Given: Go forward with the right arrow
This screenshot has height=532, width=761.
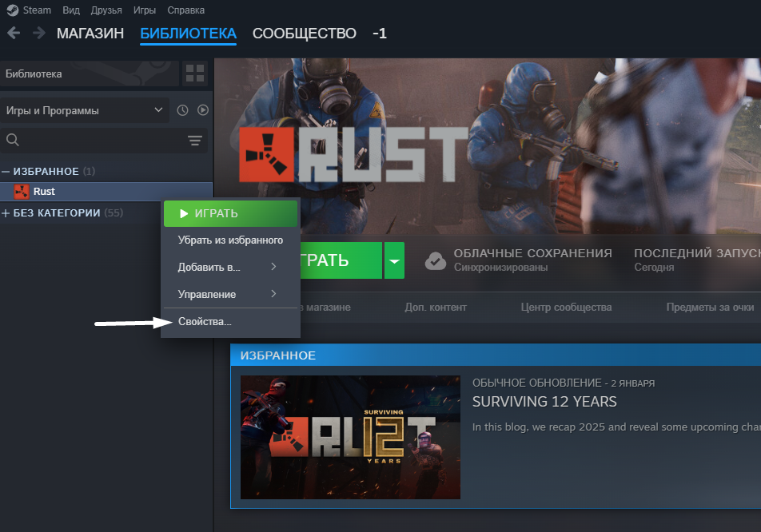Looking at the screenshot, I should pyautogui.click(x=39, y=33).
